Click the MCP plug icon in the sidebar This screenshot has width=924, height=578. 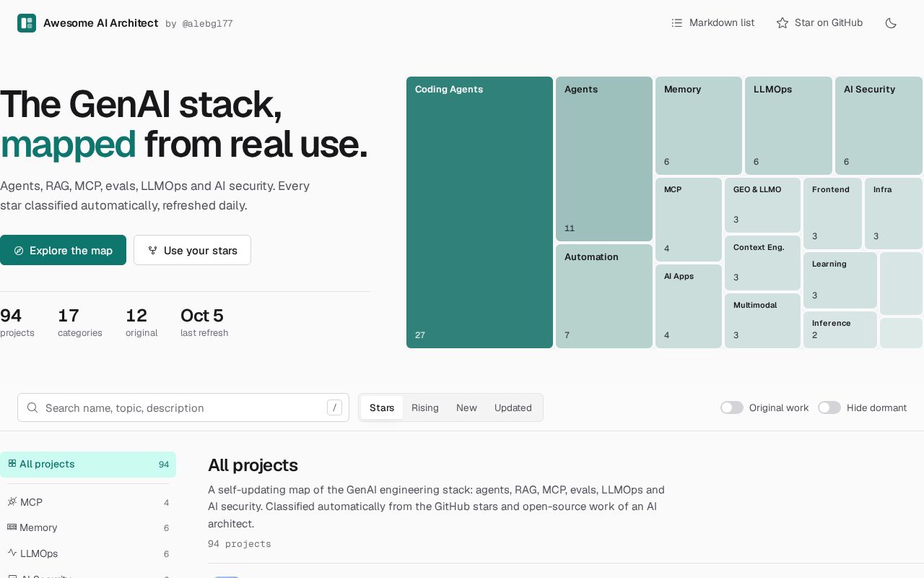12,501
